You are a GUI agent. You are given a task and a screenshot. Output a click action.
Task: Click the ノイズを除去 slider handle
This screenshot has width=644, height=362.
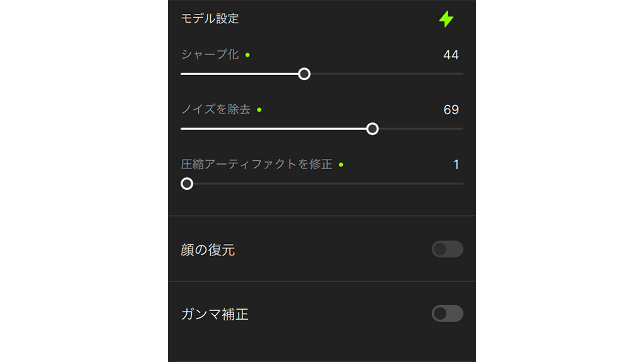pos(373,129)
